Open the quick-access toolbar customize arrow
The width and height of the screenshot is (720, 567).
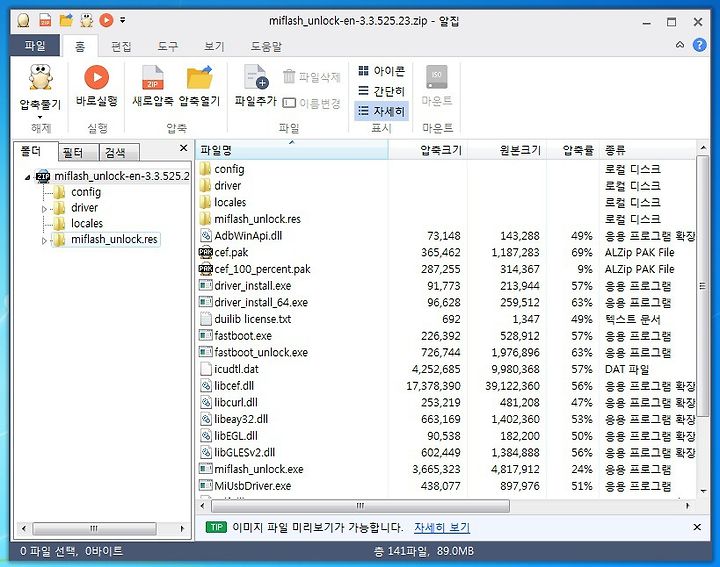click(x=123, y=20)
